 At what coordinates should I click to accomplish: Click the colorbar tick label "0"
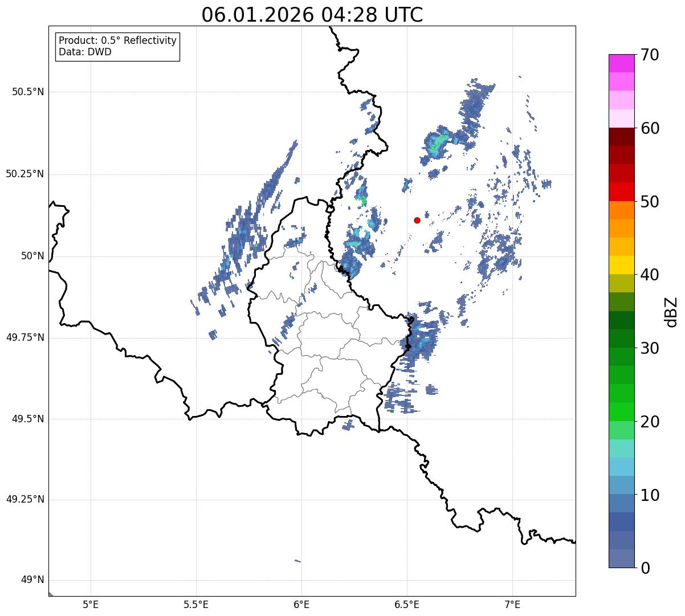[645, 568]
